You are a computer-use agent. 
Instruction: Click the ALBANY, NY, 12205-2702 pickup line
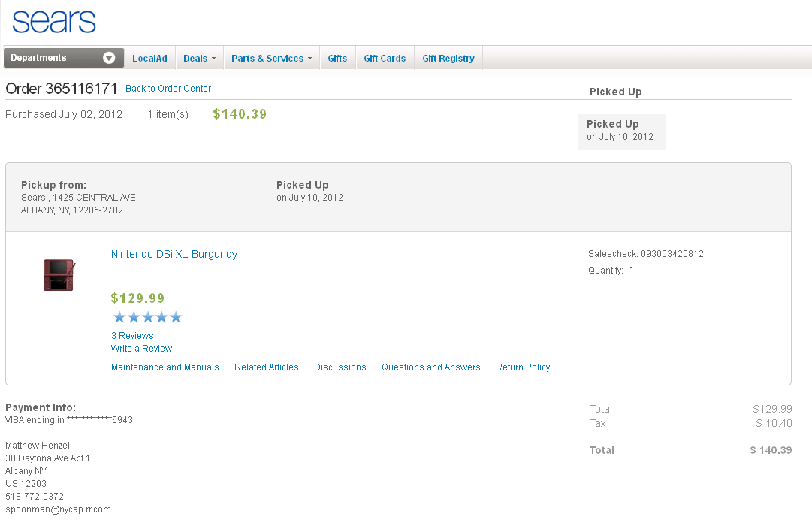coord(72,210)
